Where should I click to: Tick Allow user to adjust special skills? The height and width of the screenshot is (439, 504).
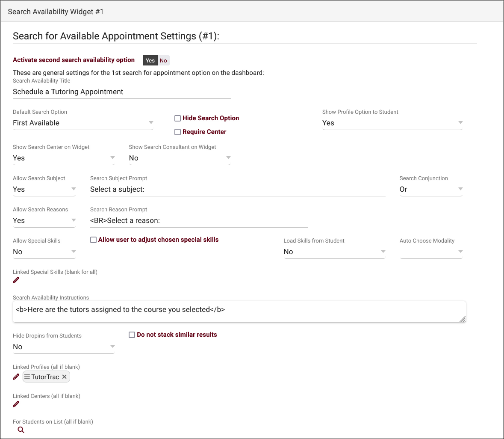coord(93,240)
